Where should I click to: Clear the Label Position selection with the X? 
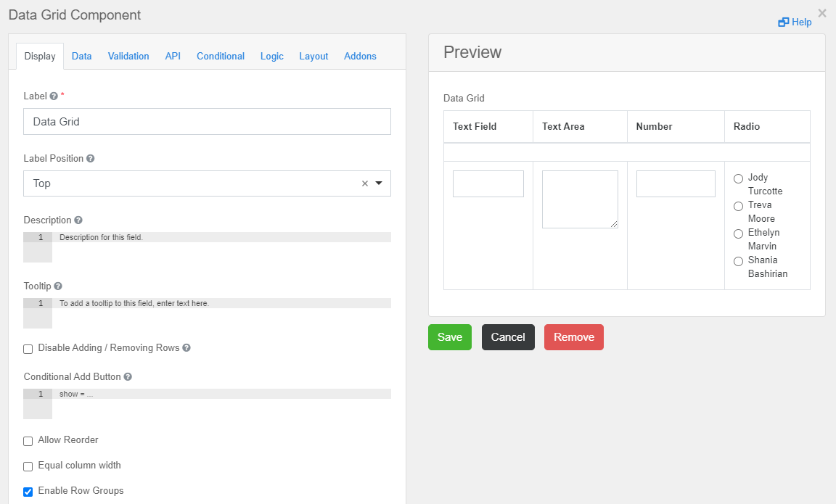(365, 183)
